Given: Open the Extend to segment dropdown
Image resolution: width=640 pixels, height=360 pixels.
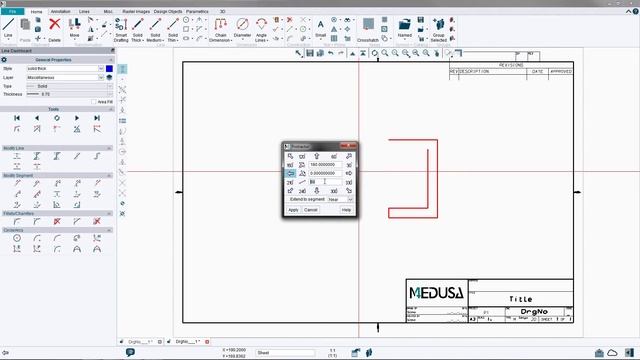Looking at the screenshot, I should (x=350, y=199).
